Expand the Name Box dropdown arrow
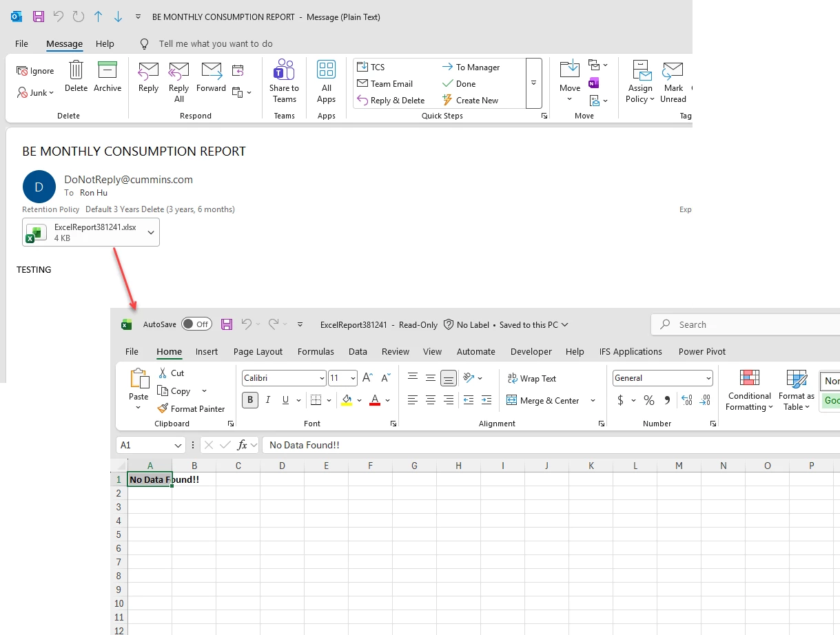The image size is (840, 635). (x=178, y=446)
